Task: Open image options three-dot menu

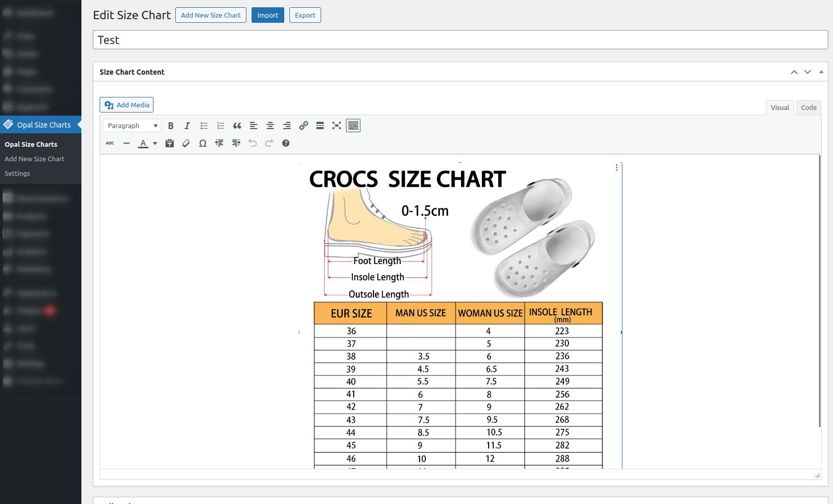Action: [x=616, y=167]
